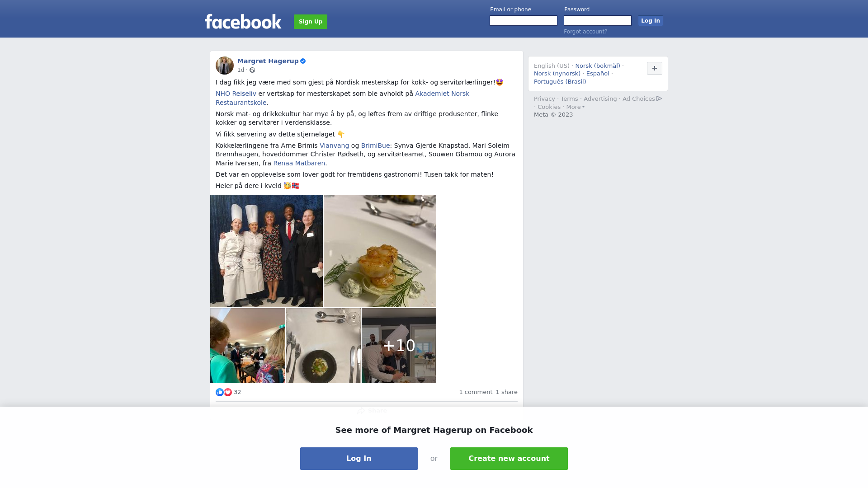Focus the Password input field
Viewport: 868px width, 488px height.
(598, 21)
